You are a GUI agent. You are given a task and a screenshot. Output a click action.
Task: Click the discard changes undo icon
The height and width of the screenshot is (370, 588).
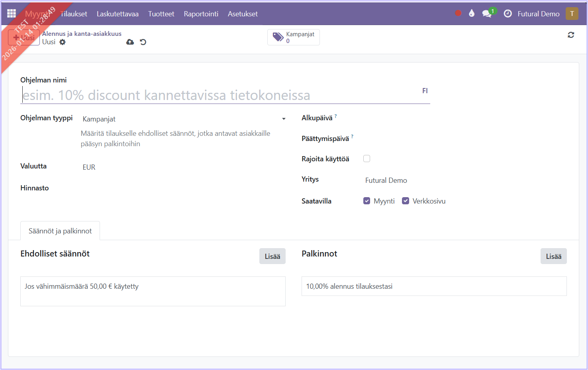[143, 42]
